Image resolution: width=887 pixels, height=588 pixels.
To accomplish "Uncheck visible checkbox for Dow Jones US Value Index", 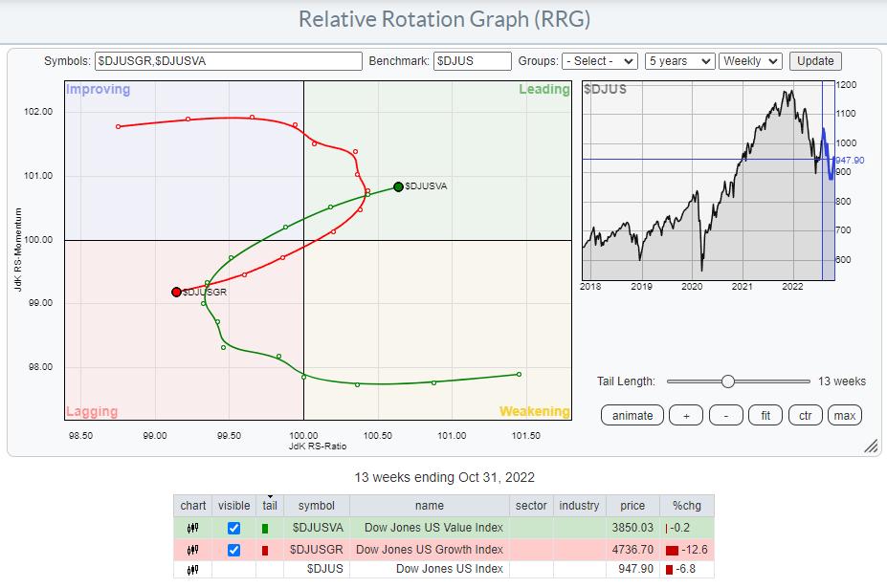I will click(233, 528).
